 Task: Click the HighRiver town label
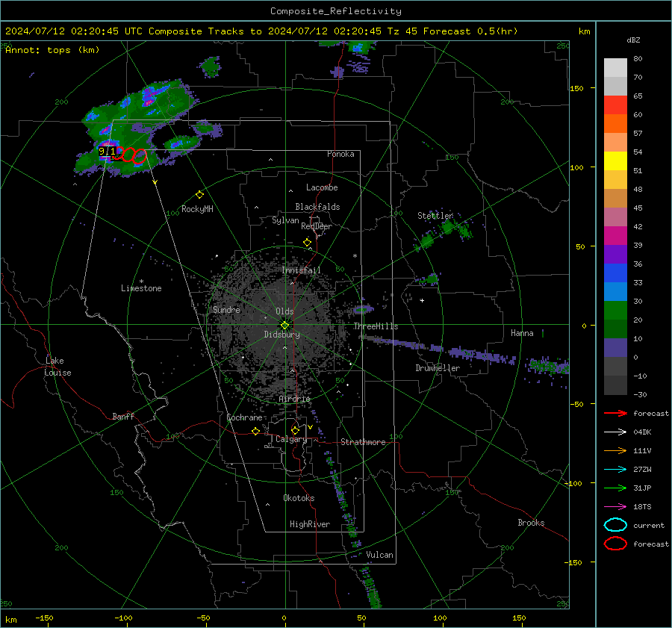310,524
